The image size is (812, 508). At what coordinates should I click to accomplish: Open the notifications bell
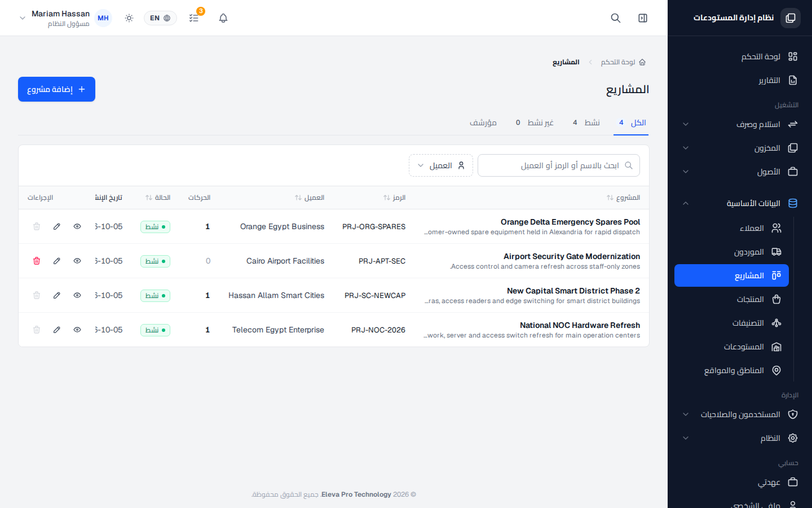(x=223, y=18)
